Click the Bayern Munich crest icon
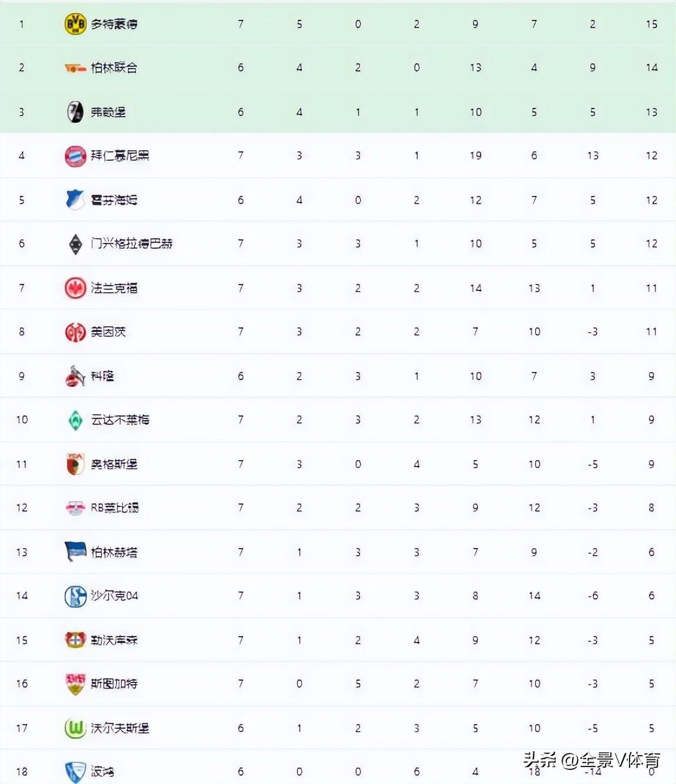This screenshot has height=784, width=676. click(x=75, y=156)
